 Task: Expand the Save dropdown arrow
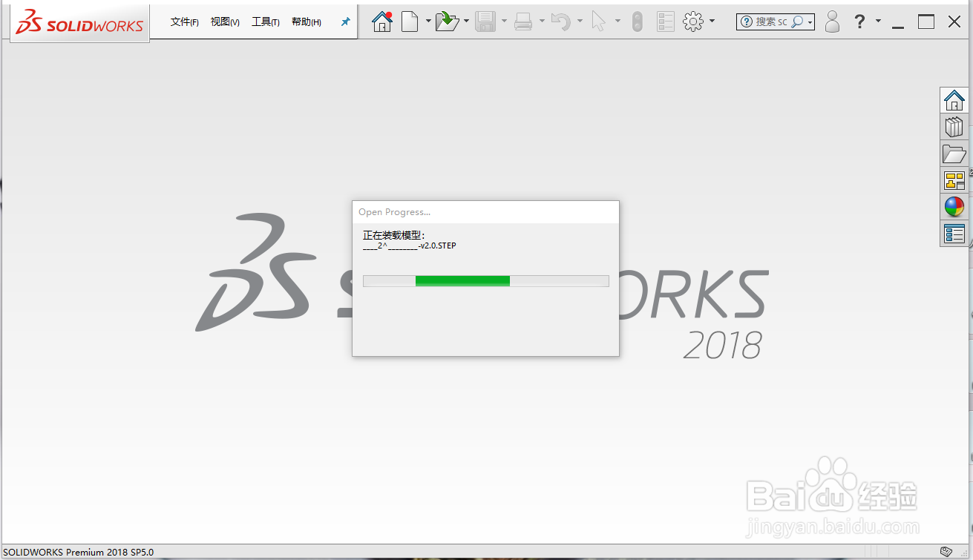coord(504,21)
